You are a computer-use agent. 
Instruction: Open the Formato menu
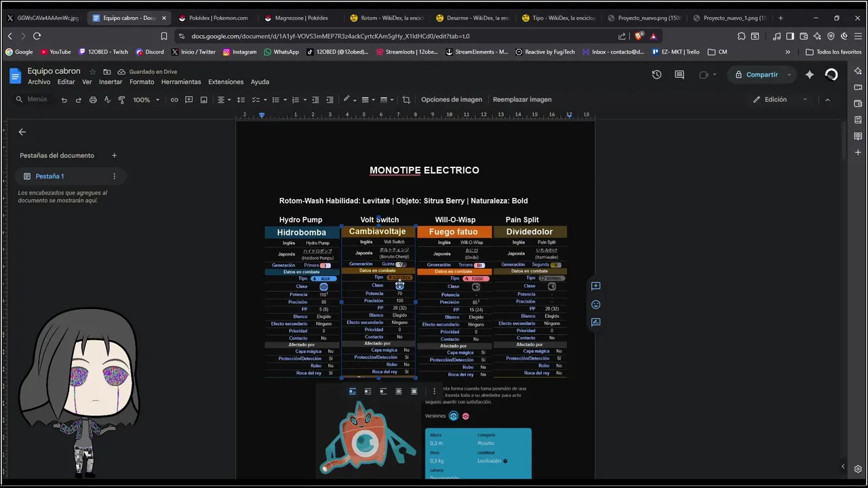point(142,82)
